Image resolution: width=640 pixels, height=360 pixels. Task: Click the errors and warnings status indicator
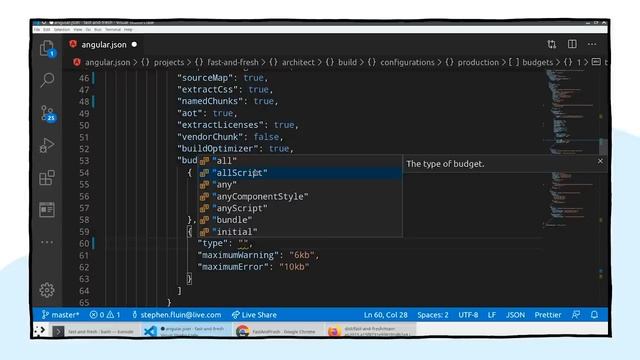[105, 315]
